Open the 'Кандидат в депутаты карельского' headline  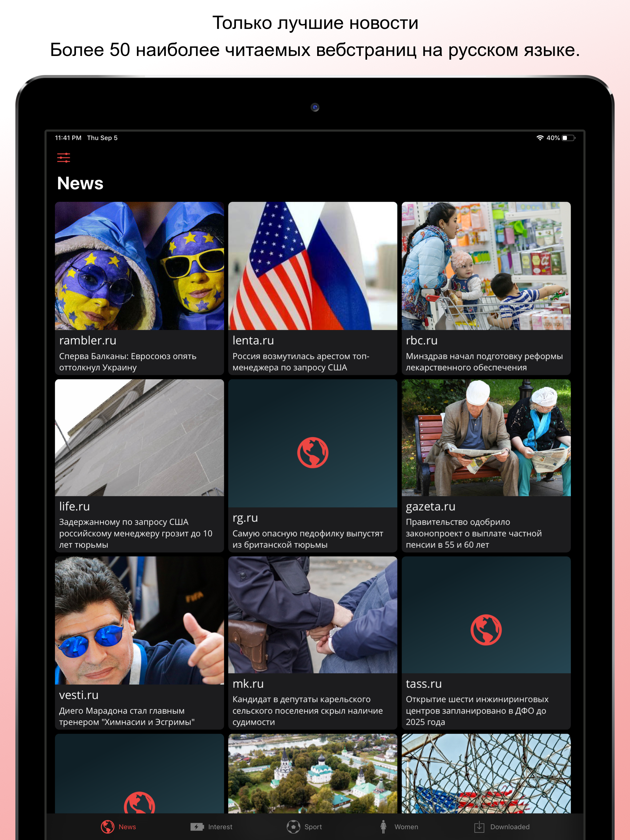[x=307, y=711]
